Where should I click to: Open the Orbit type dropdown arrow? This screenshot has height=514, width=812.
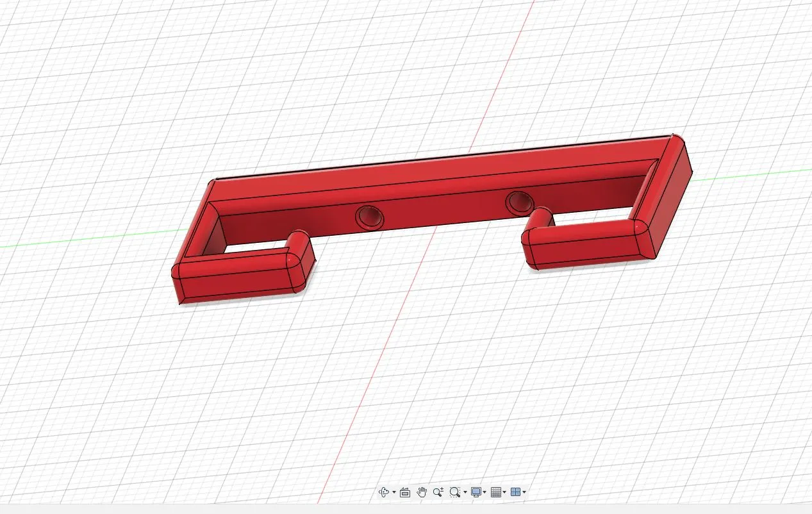pos(394,493)
